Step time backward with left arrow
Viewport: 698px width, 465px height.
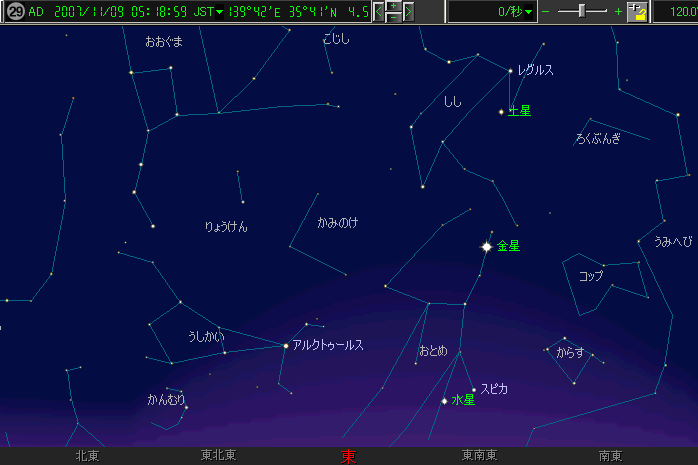pyautogui.click(x=379, y=12)
